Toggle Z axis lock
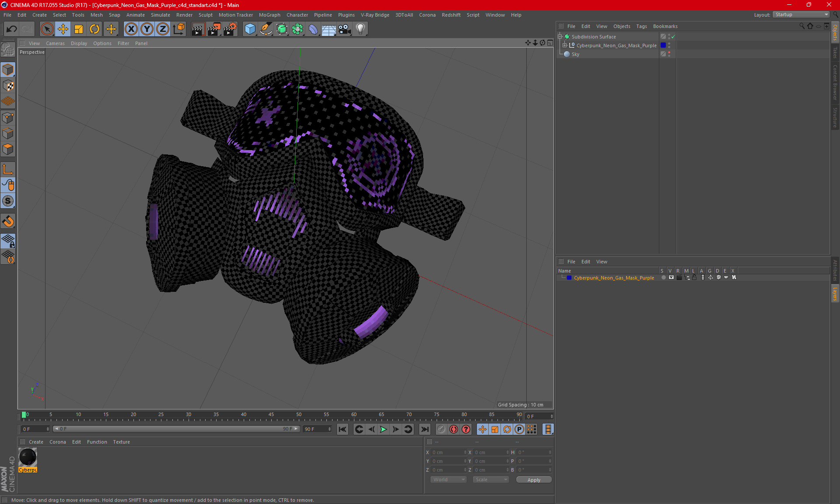840x504 pixels. (163, 29)
